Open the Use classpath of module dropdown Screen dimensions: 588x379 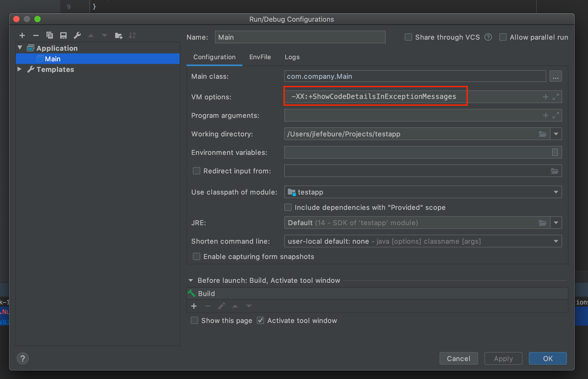556,192
